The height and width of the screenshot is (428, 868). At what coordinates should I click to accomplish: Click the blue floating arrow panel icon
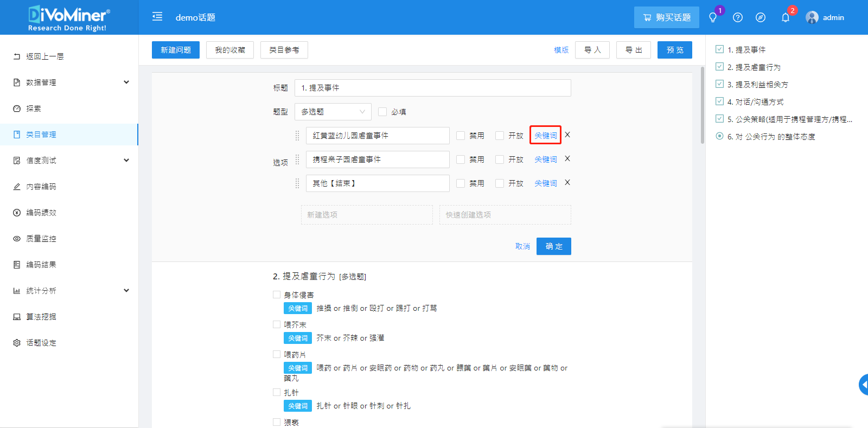click(x=864, y=385)
